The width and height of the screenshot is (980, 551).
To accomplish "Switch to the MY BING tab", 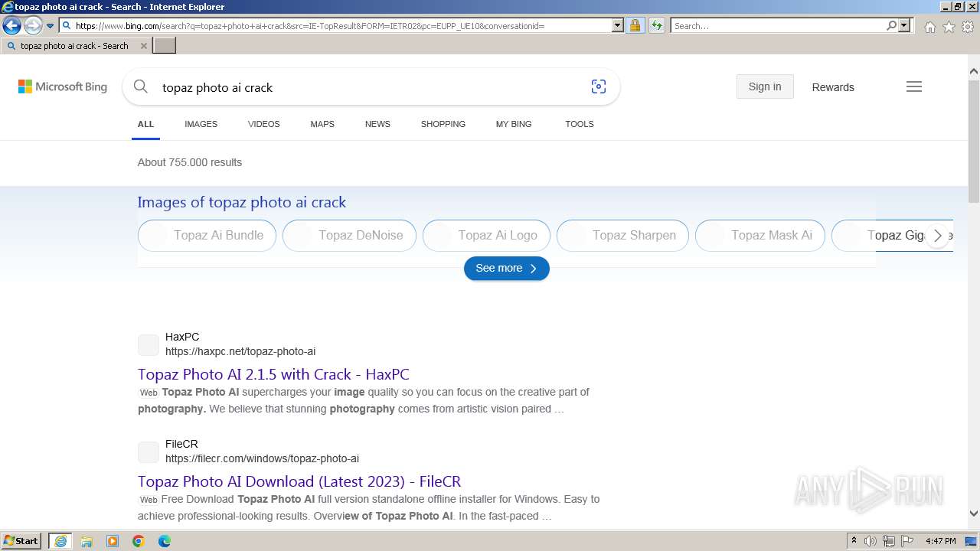I will click(x=514, y=124).
